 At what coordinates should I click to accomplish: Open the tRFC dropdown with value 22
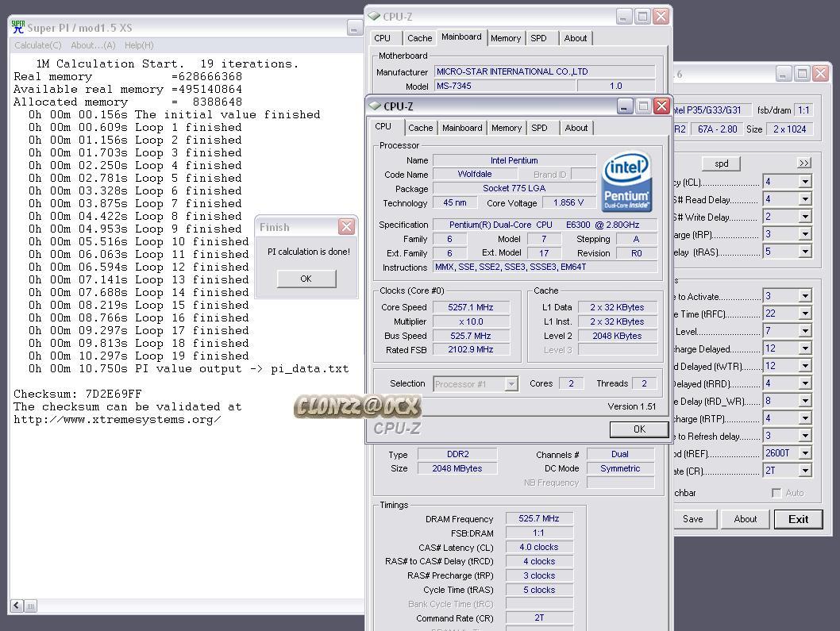805,314
